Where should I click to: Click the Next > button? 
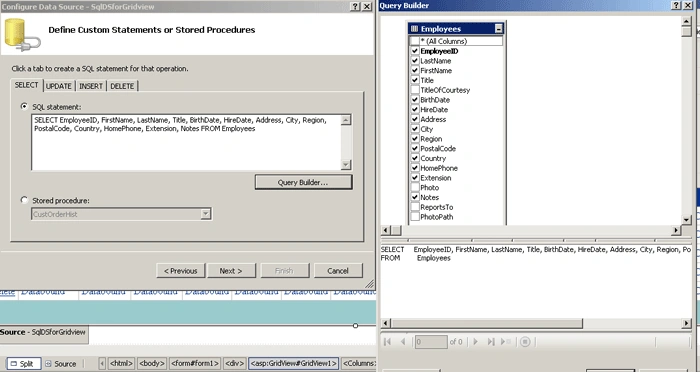click(x=231, y=271)
